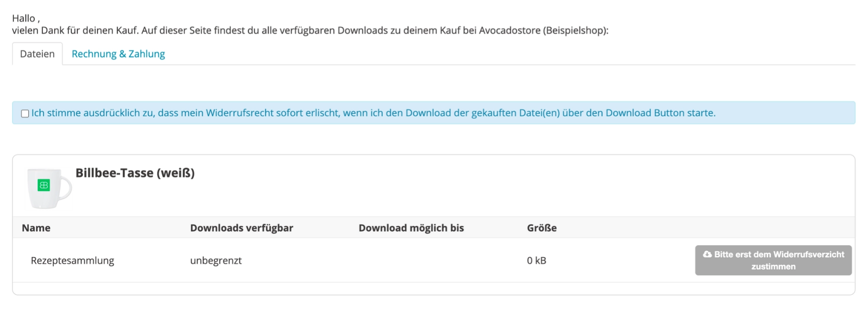The width and height of the screenshot is (868, 309).
Task: Click the Größe column header
Action: tap(542, 228)
